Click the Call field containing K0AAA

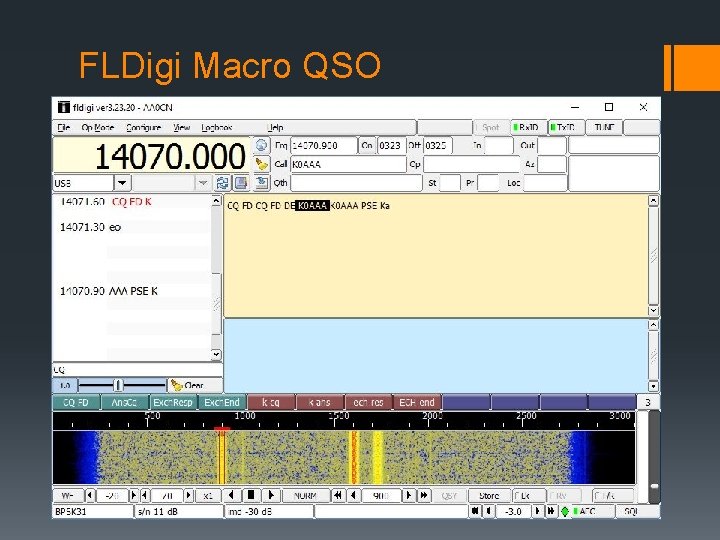[348, 164]
